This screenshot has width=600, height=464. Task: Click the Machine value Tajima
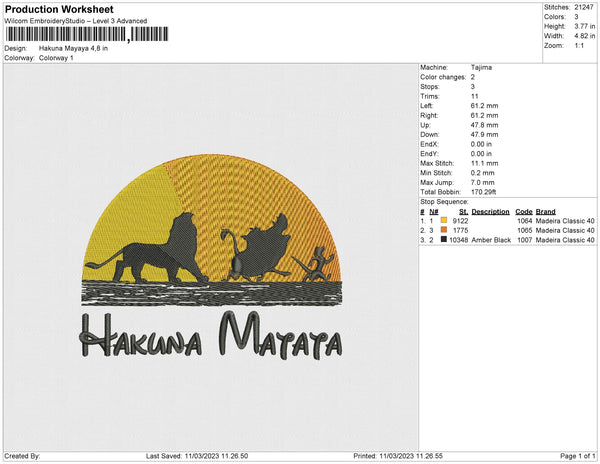[x=481, y=67]
